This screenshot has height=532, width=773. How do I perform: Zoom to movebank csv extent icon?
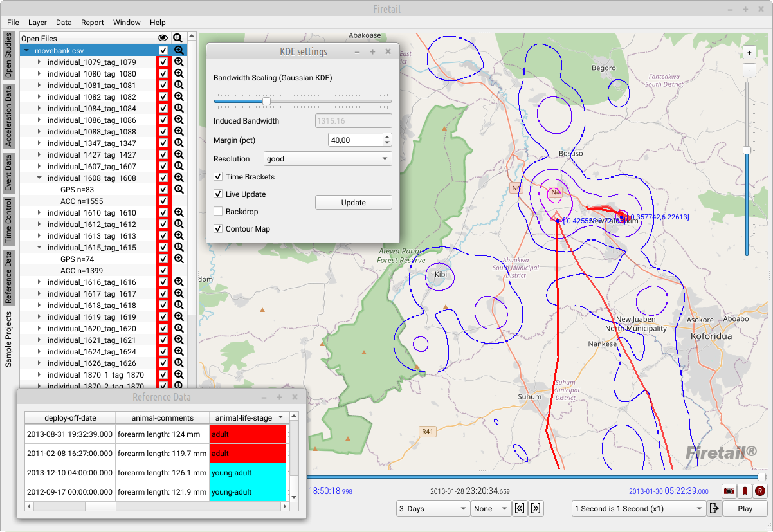(179, 50)
